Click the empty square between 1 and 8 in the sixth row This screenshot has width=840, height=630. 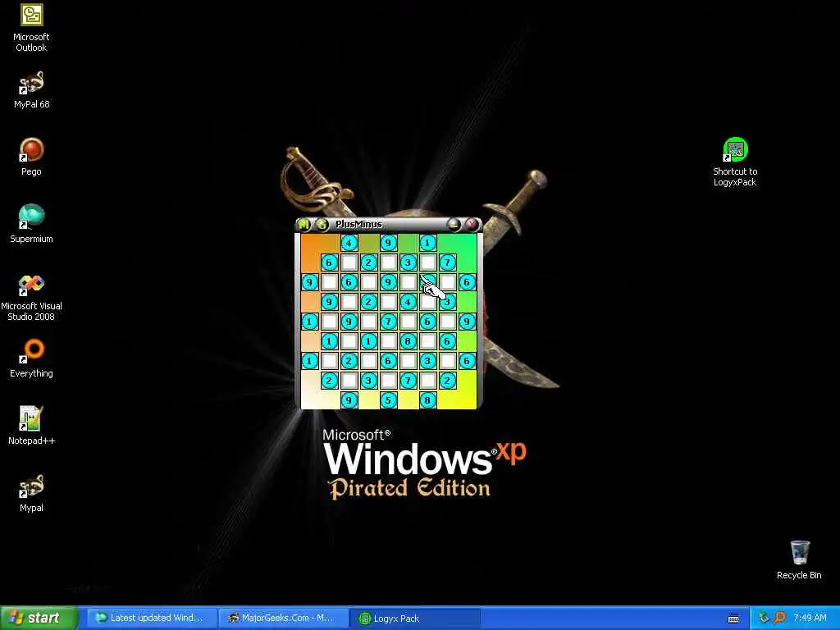(x=388, y=341)
